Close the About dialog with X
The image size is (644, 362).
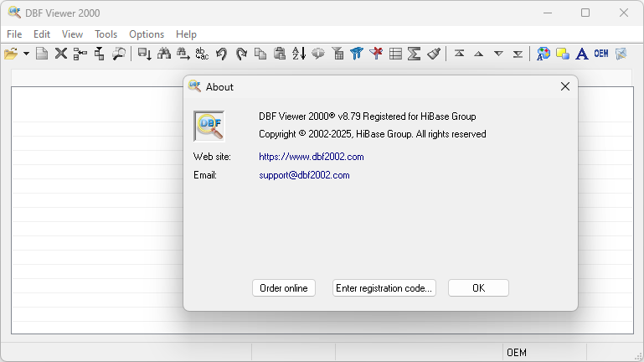(565, 86)
